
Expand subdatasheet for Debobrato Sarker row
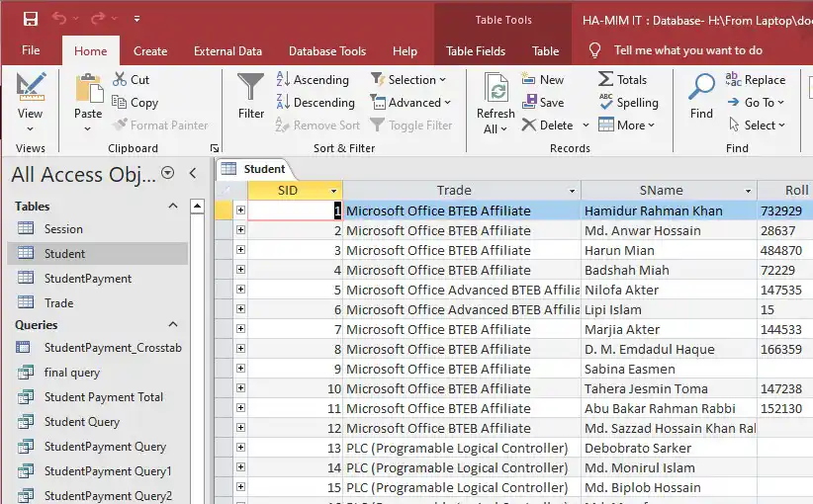pos(240,447)
